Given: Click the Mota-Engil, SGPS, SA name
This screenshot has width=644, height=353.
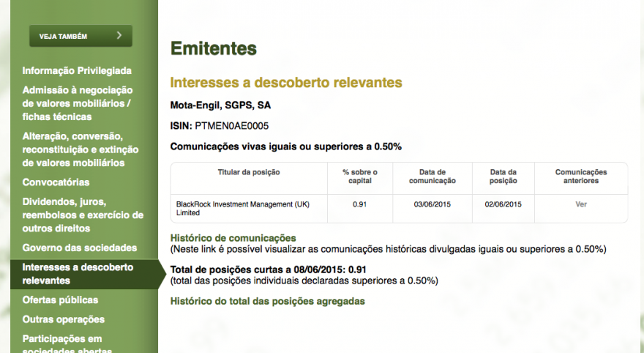Looking at the screenshot, I should (220, 105).
